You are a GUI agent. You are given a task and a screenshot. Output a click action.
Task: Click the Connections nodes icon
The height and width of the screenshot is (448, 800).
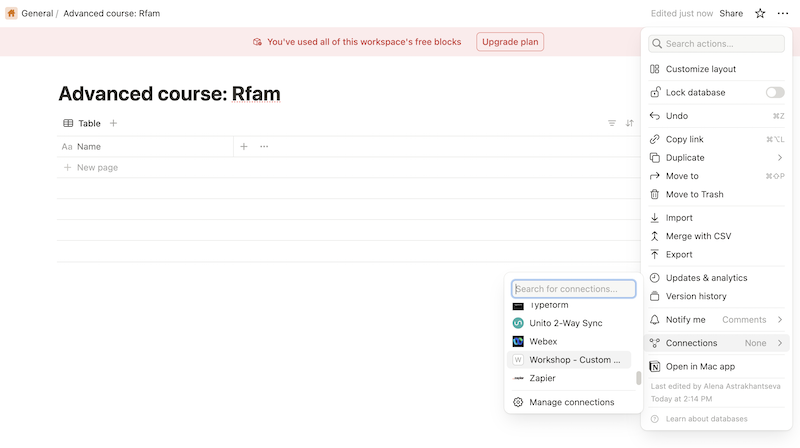coord(655,343)
